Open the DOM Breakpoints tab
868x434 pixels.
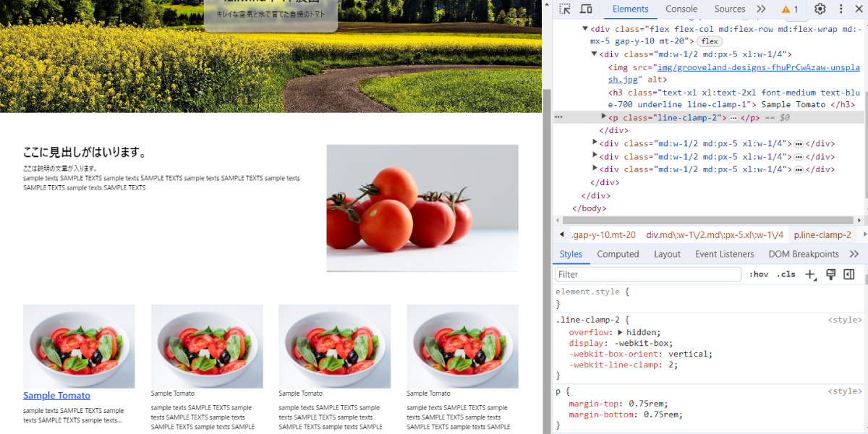[804, 255]
